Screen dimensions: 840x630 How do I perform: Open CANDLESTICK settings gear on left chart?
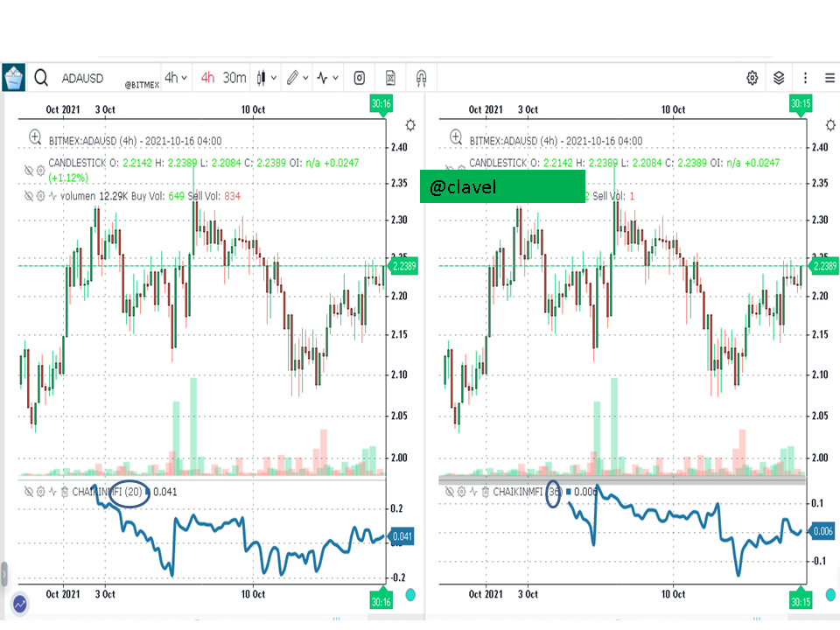point(41,171)
